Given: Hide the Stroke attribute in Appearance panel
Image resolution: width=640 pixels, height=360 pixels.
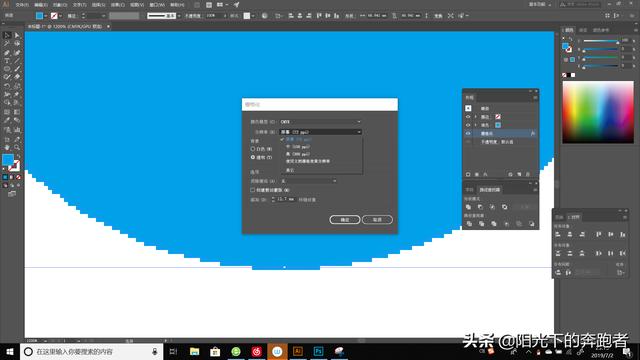Looking at the screenshot, I should point(468,117).
